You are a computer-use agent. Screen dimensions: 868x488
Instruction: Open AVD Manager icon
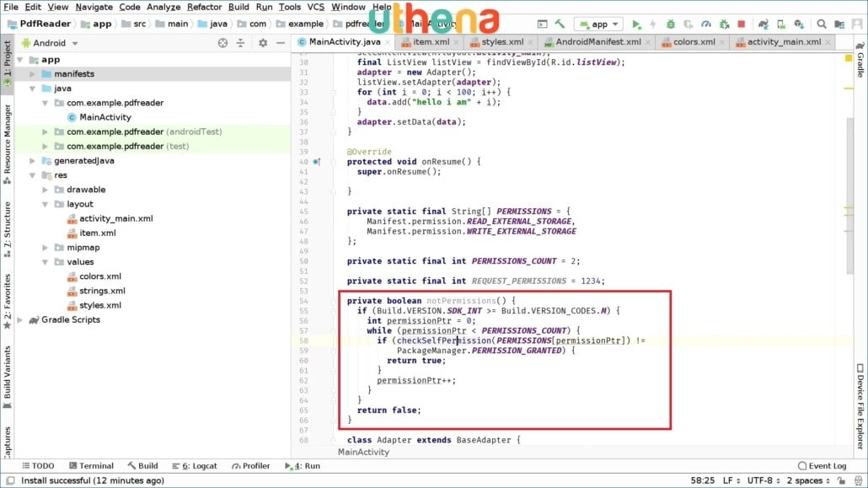click(x=781, y=24)
